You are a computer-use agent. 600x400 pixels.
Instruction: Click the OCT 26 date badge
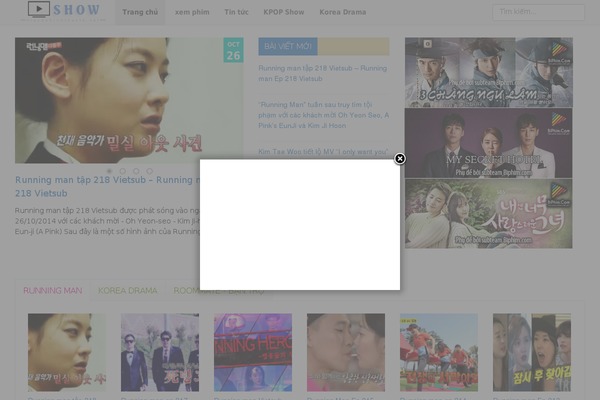pyautogui.click(x=233, y=50)
